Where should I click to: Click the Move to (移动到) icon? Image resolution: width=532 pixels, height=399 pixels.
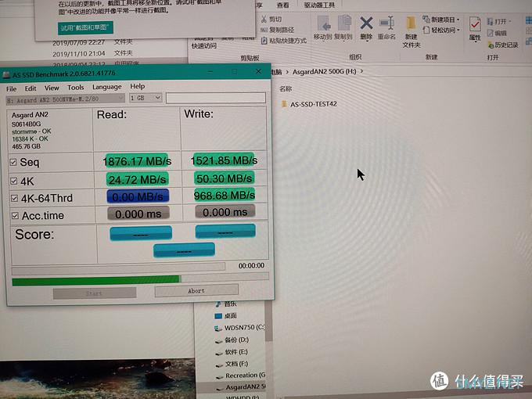[323, 24]
